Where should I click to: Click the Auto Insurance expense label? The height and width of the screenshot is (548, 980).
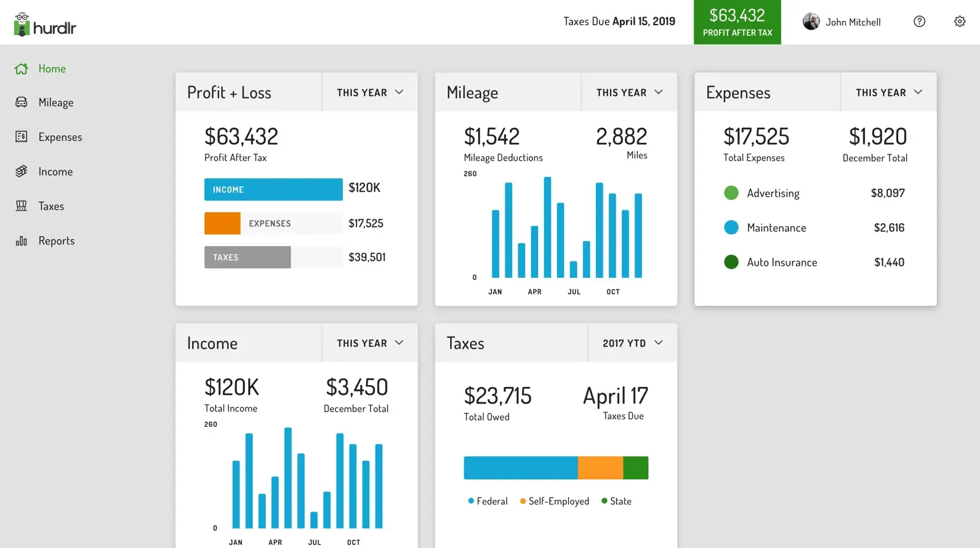click(x=782, y=263)
